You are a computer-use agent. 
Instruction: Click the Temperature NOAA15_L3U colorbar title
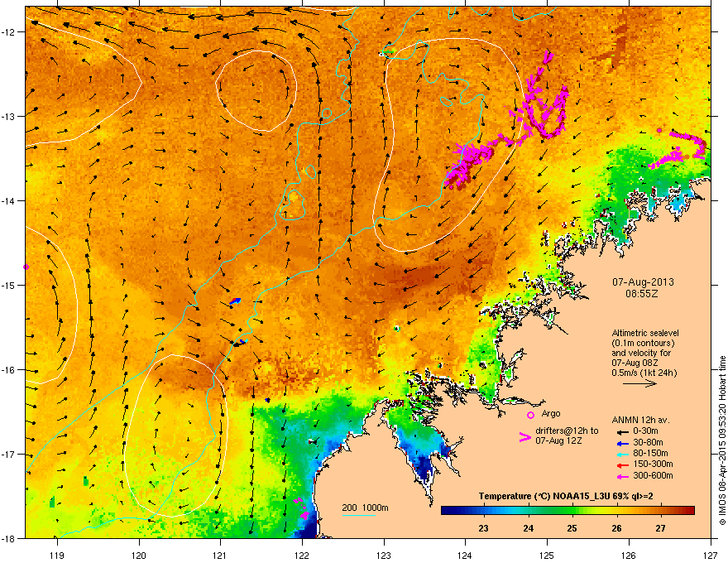click(x=566, y=496)
